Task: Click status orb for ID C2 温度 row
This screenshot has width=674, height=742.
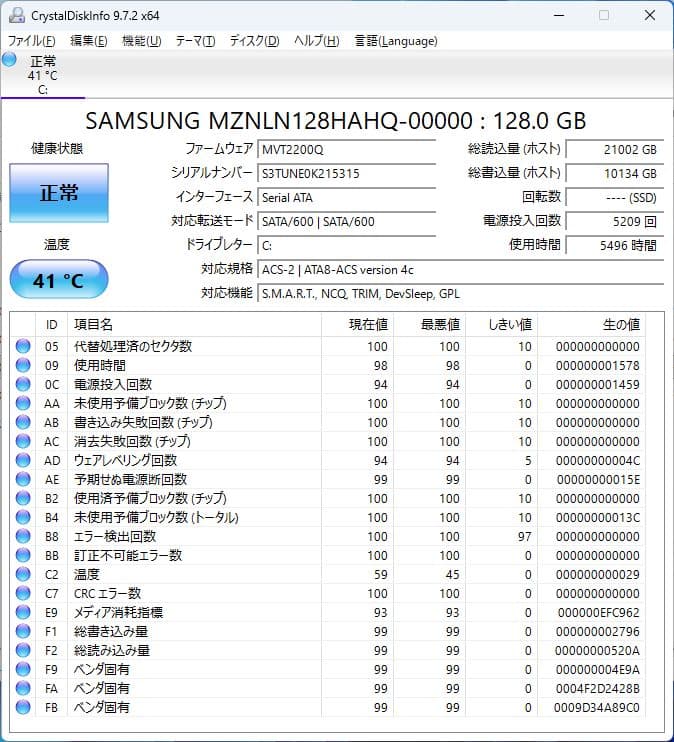Action: click(x=23, y=574)
